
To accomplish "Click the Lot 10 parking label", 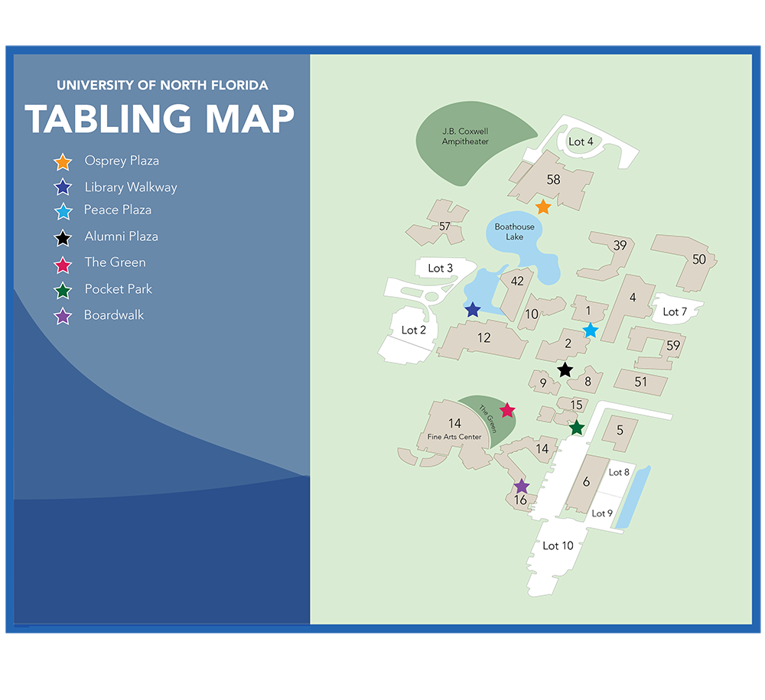I will 558,546.
